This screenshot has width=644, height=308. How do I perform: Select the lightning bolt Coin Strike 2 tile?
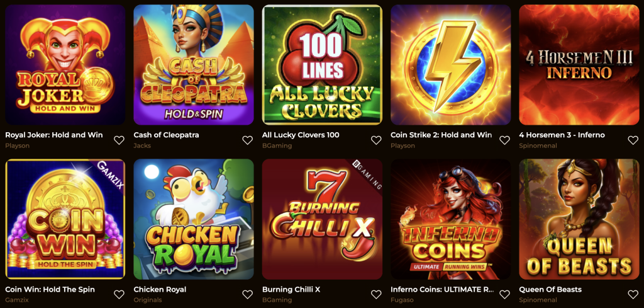[450, 65]
